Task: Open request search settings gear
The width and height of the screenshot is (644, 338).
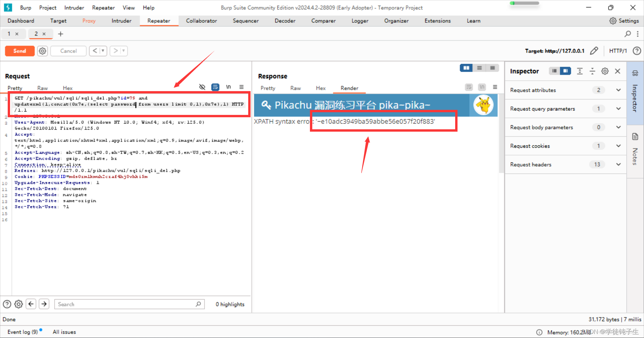Action: pos(18,304)
